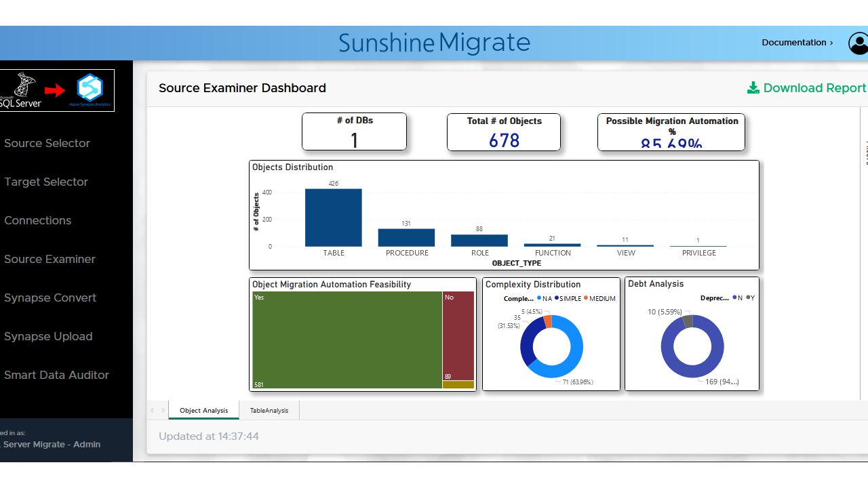Viewport: 868px width, 488px height.
Task: Click the Azure Synapse Analytics logo
Action: tap(90, 89)
